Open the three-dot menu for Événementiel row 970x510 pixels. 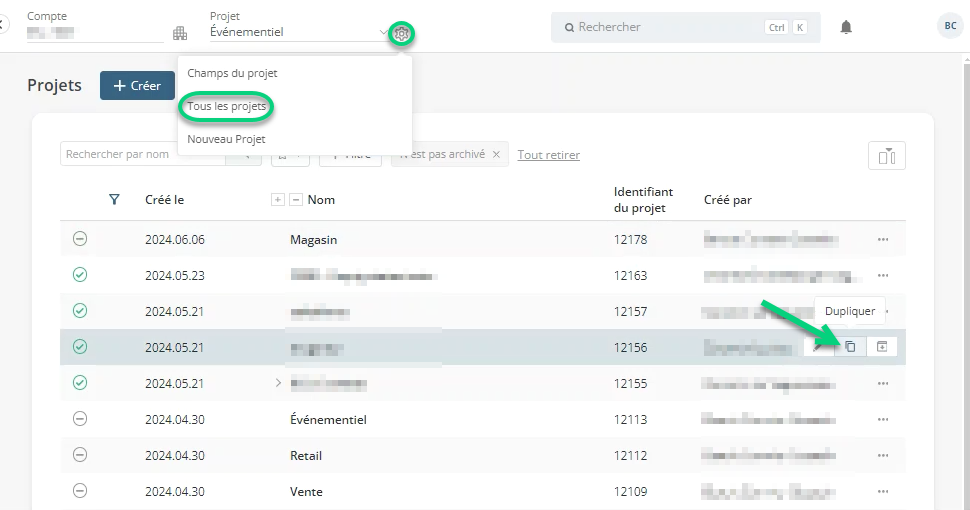tap(883, 420)
